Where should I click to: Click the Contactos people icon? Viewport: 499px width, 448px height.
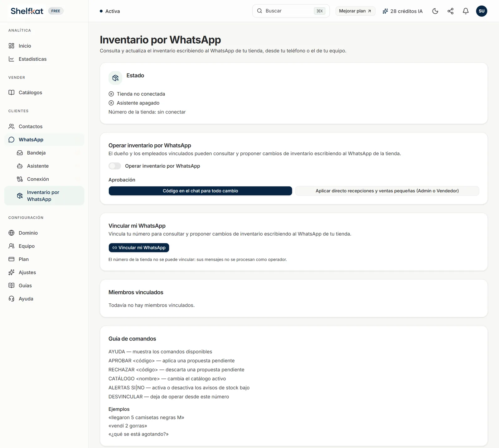click(12, 126)
